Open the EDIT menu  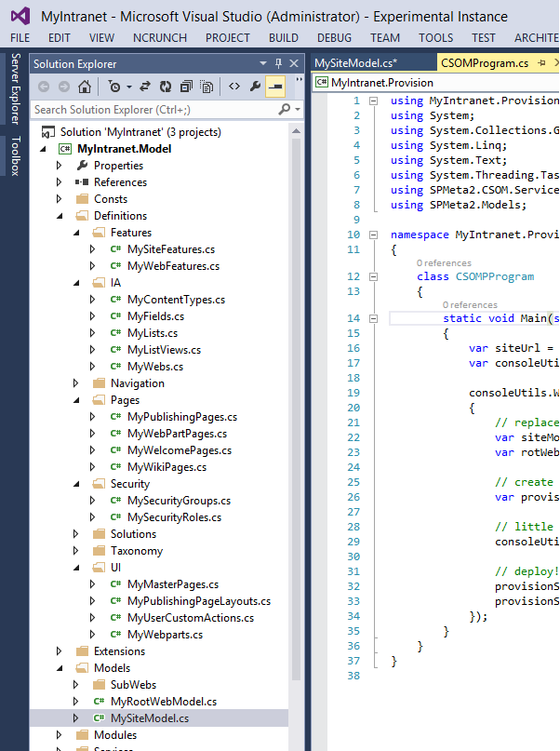[60, 38]
